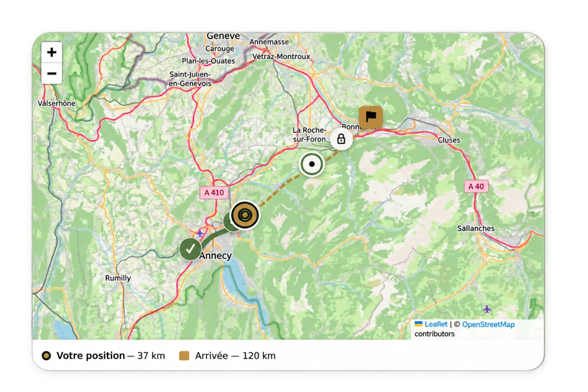
Task: Click the Vétraz-Monthoux label
Action: [x=281, y=57]
